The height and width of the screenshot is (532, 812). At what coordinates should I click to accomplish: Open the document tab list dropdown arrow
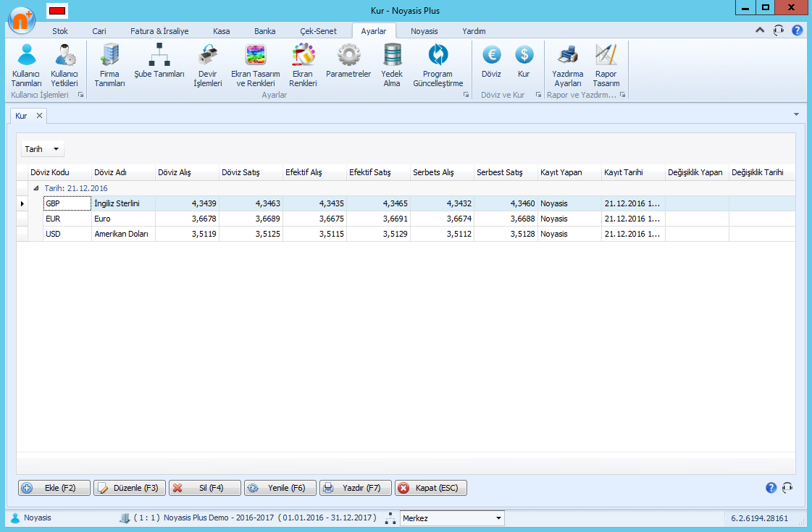click(x=797, y=114)
